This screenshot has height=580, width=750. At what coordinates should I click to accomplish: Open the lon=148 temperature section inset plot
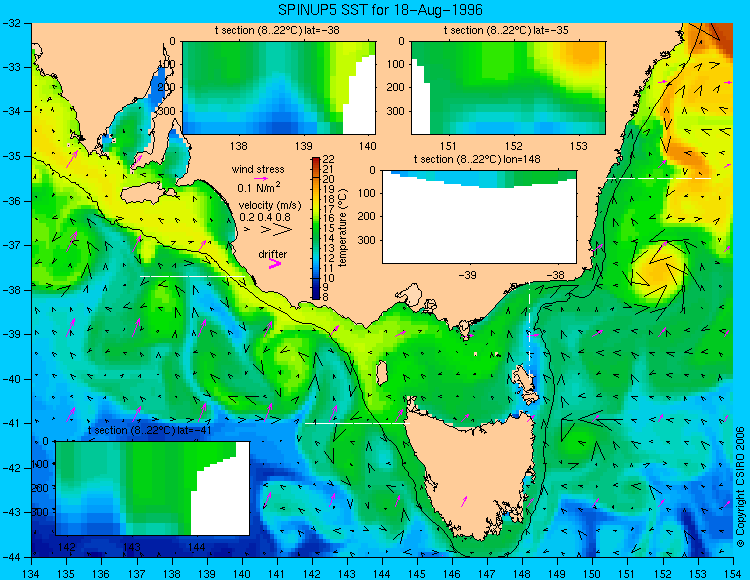pyautogui.click(x=479, y=217)
